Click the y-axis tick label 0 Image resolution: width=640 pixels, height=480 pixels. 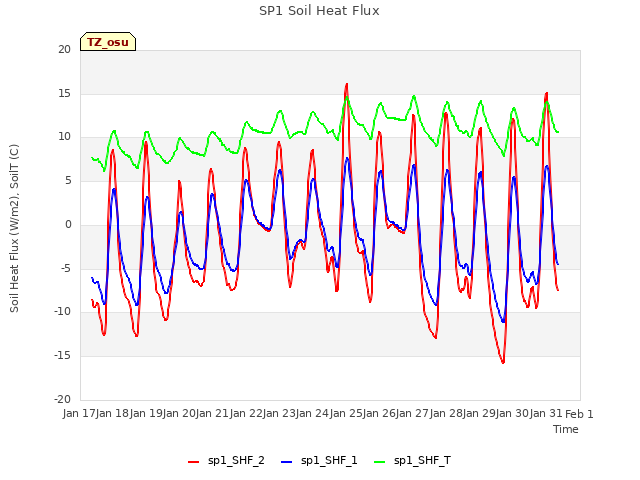coord(68,224)
